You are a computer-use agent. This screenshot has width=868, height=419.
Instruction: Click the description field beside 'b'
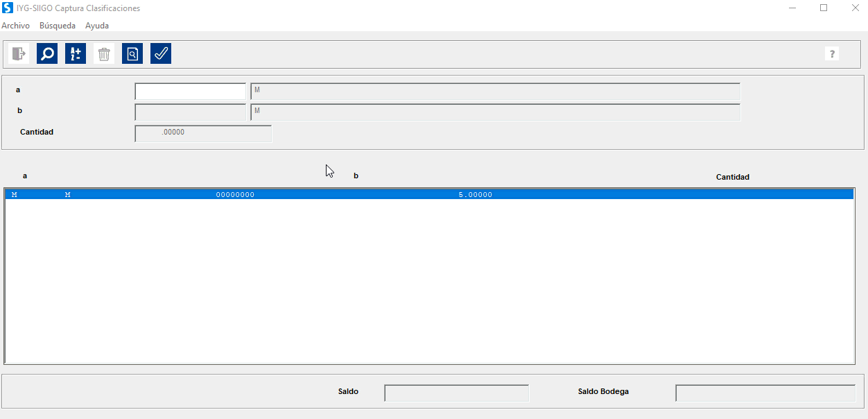[495, 112]
